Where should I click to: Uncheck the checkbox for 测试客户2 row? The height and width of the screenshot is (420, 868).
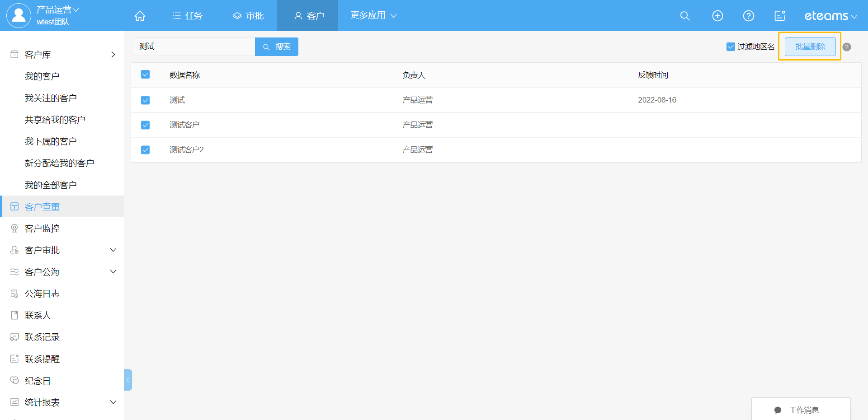[x=145, y=149]
